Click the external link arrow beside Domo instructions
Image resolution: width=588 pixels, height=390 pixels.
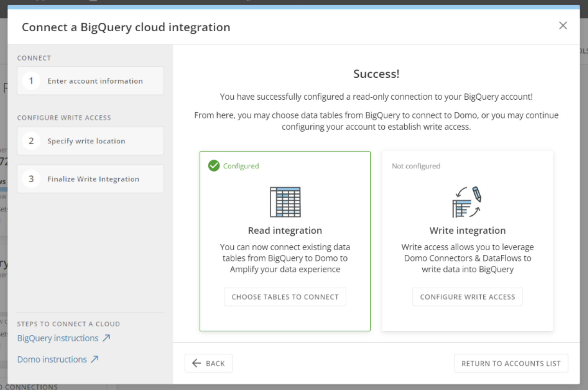point(93,359)
